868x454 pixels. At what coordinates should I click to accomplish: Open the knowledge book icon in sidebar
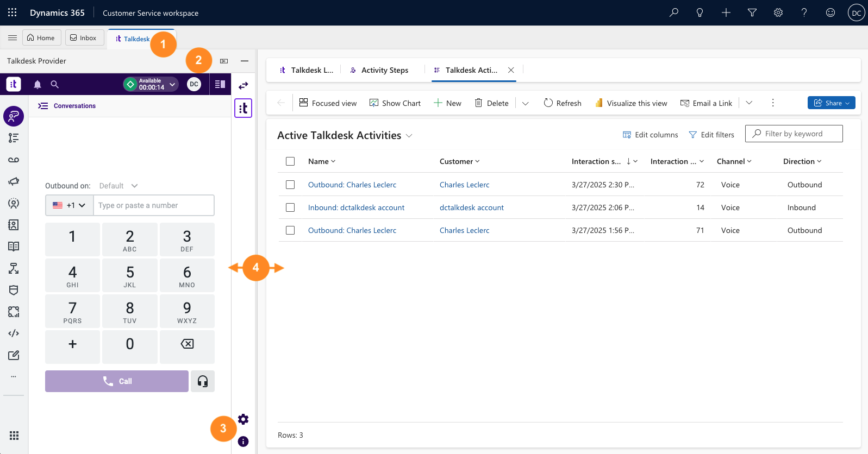(14, 247)
